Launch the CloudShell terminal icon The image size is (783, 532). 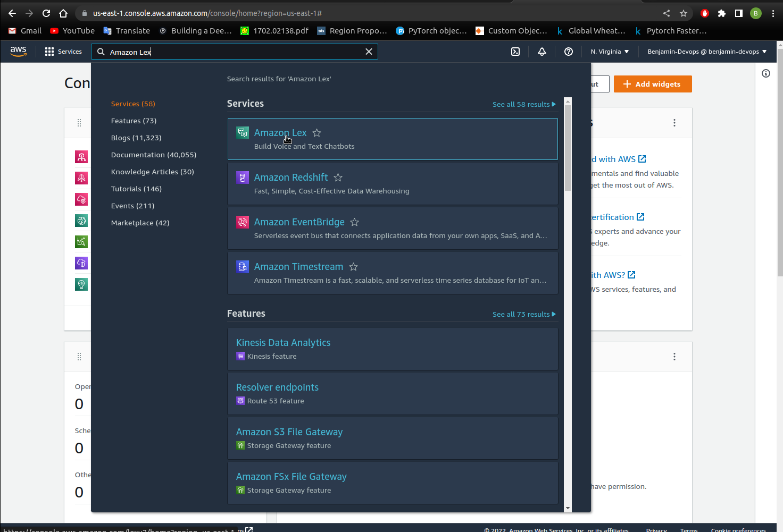point(515,52)
